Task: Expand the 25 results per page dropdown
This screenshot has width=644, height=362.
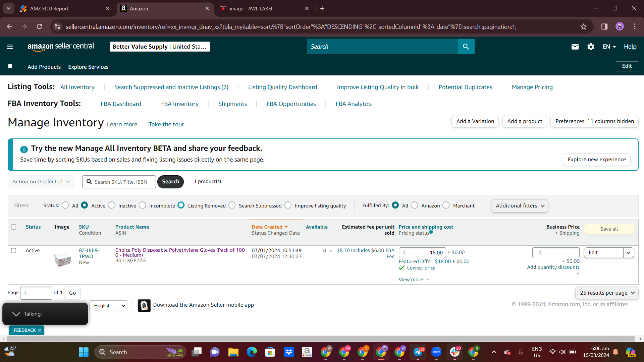Action: click(607, 293)
